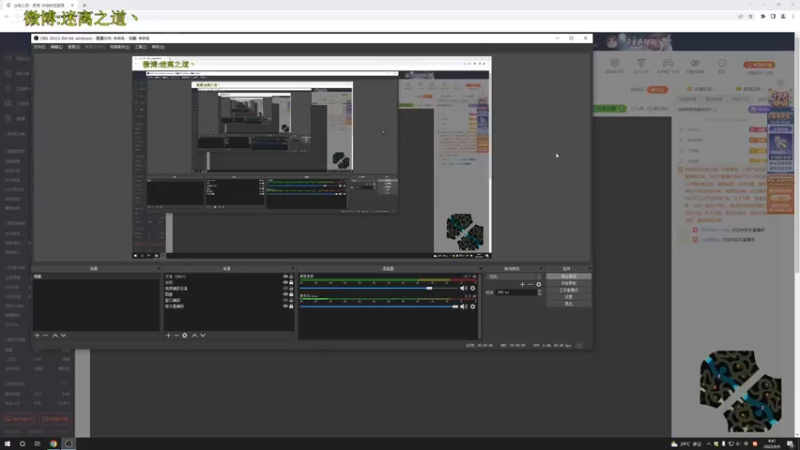Click the top streaming button in Controls

[x=568, y=277]
